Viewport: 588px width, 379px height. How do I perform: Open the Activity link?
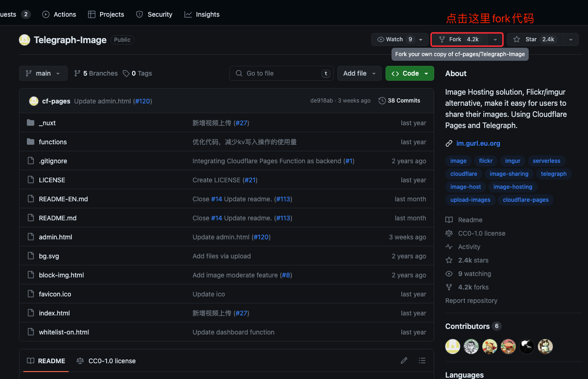pos(463,247)
